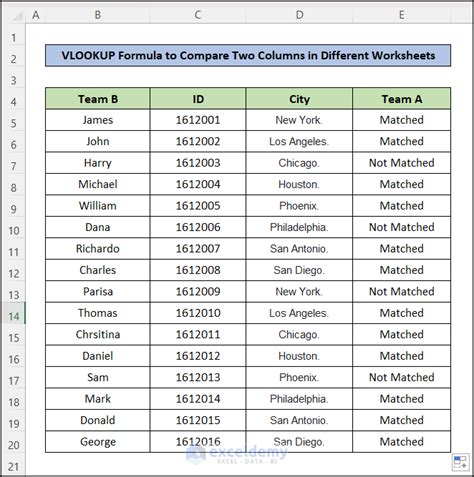Select column D header
The image size is (474, 477).
[x=299, y=15]
